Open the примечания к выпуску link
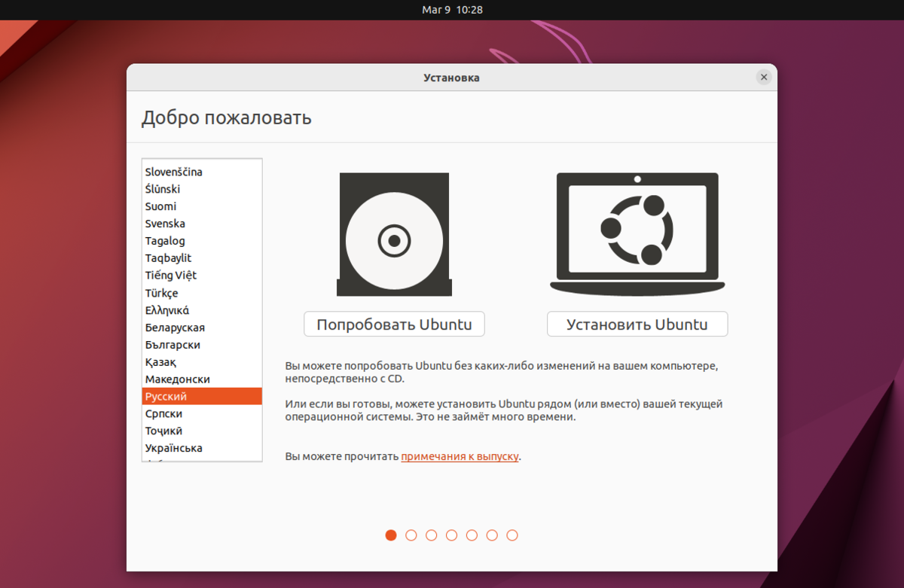The width and height of the screenshot is (904, 588). [460, 456]
